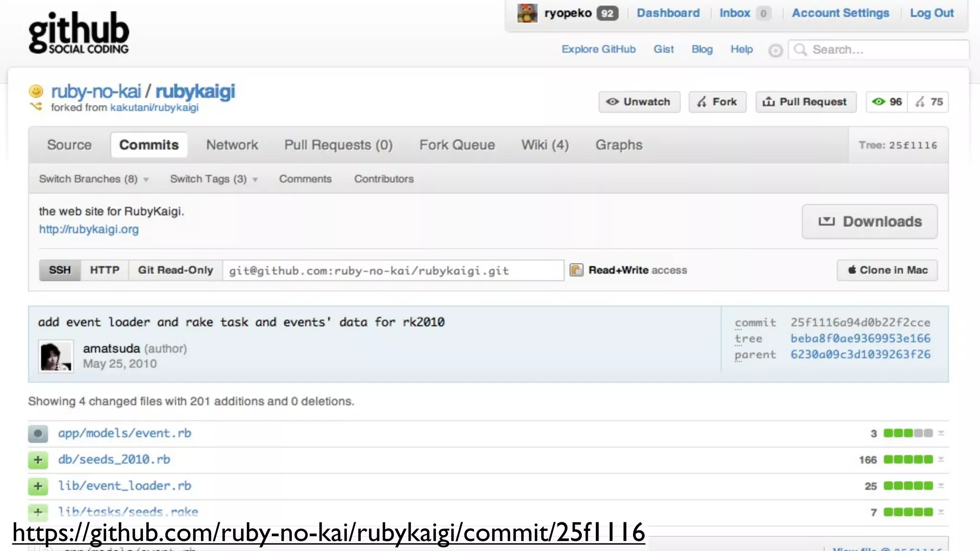Click the diffstat bar for lib/event_loader.rb
The height and width of the screenshot is (551, 980).
(x=908, y=486)
